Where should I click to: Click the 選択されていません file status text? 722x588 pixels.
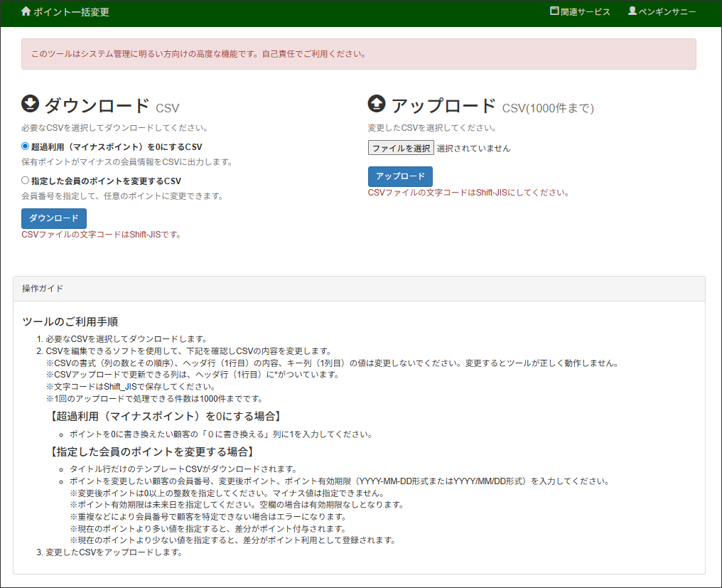473,149
